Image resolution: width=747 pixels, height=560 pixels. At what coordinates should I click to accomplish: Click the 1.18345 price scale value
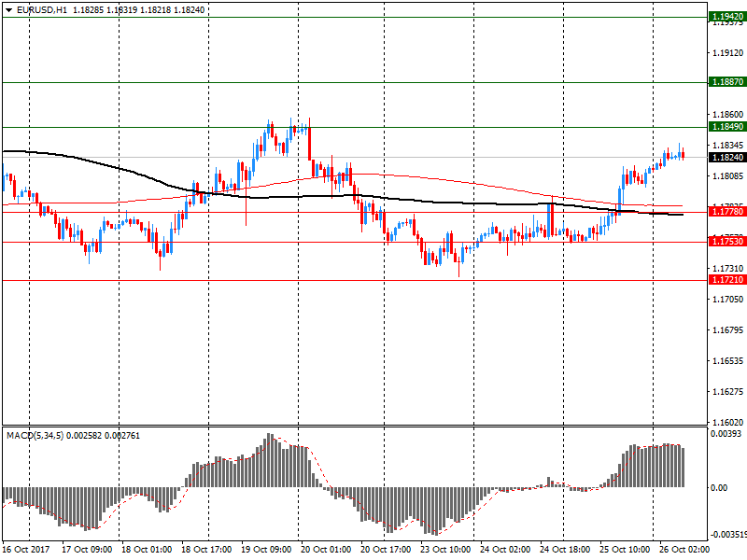(728, 146)
